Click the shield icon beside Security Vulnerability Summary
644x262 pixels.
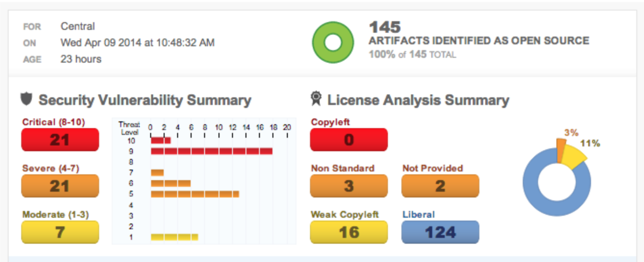click(x=26, y=99)
